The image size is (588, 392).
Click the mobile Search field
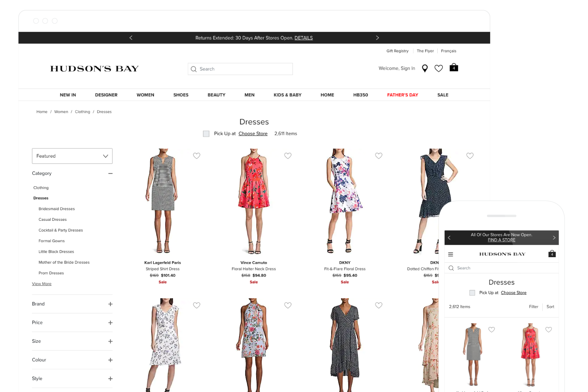(502, 268)
